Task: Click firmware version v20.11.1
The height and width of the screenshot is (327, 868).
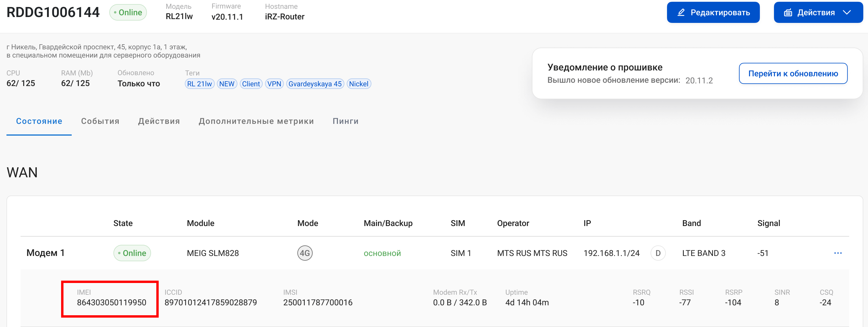Action: [227, 16]
